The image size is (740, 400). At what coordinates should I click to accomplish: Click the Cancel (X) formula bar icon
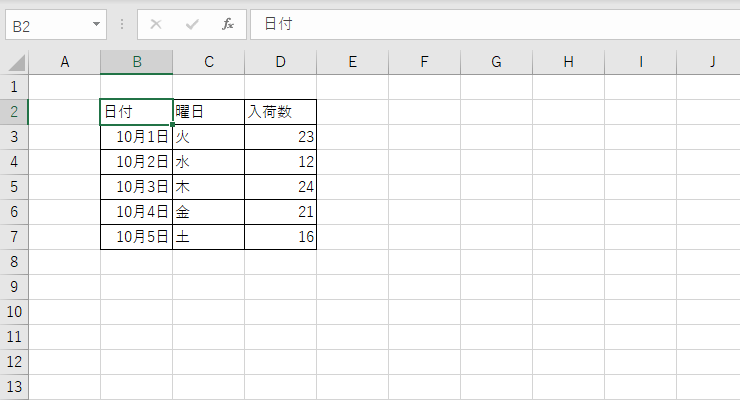point(156,24)
